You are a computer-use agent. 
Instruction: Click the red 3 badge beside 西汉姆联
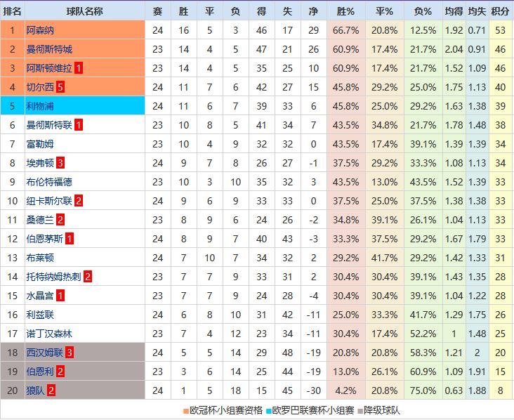tap(70, 353)
